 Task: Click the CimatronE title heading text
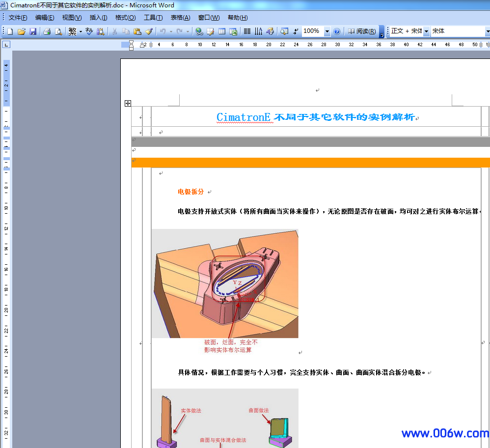coord(316,117)
